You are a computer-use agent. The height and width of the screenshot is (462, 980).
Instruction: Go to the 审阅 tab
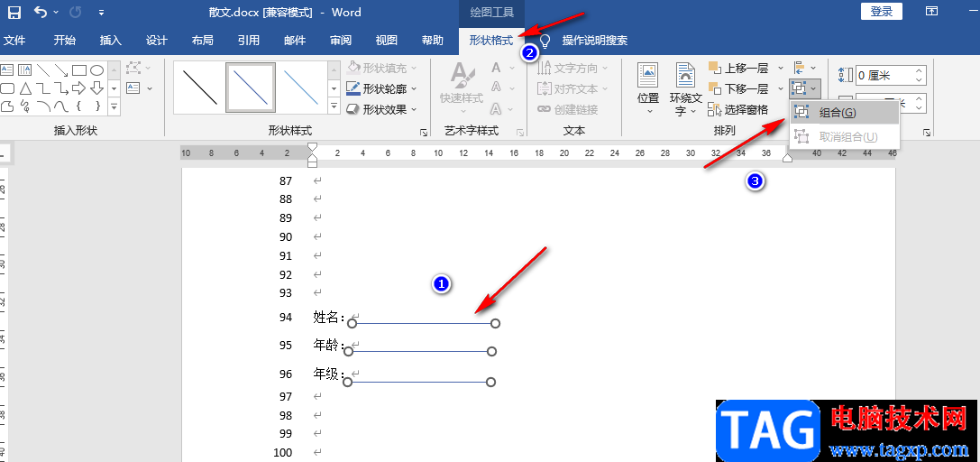(x=341, y=41)
